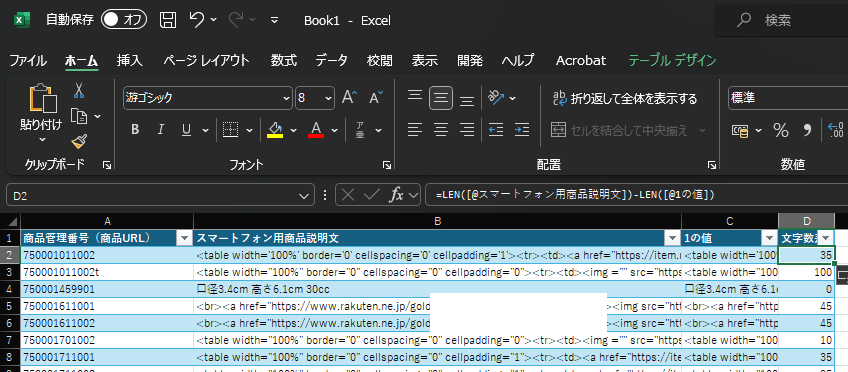Open the 校閲 tab
Screen dimensions: 848x372
tap(379, 60)
